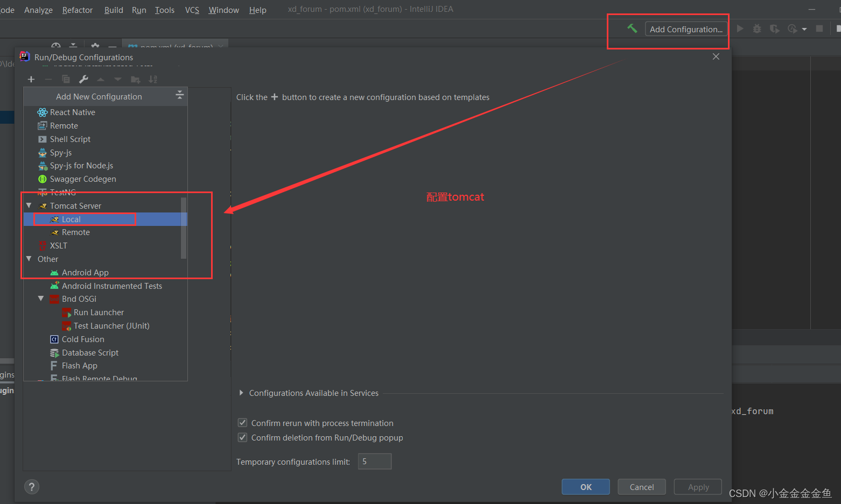
Task: Collapse the Other tree node arrow
Action: click(x=29, y=259)
